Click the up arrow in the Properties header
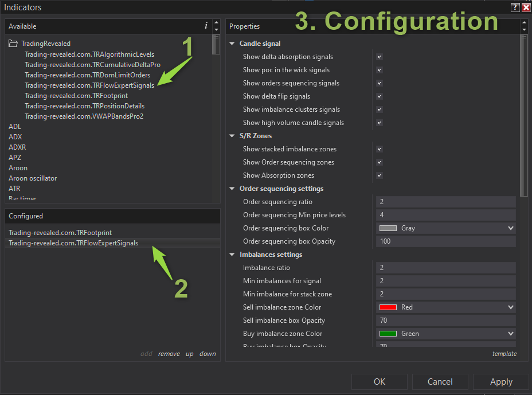Image resolution: width=532 pixels, height=395 pixels. pos(524,23)
